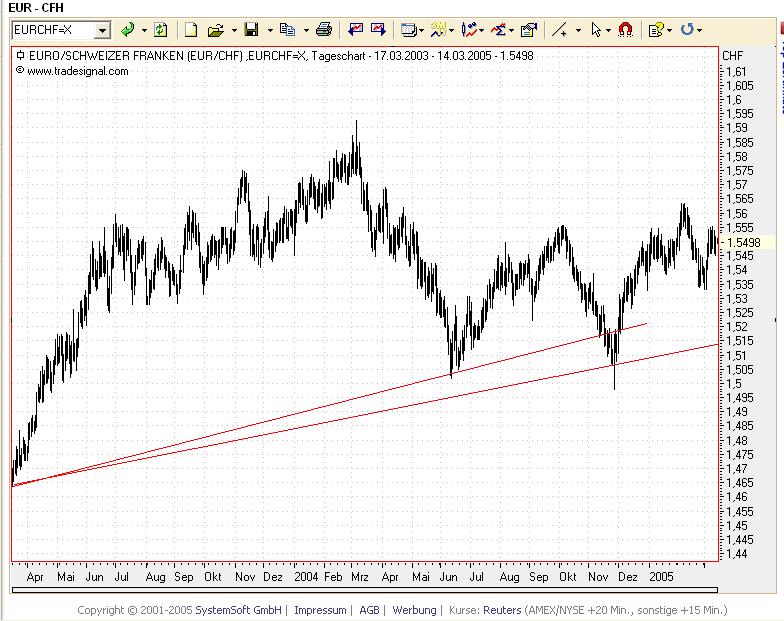Expand the dropdown arrow beside the copy icon
The width and height of the screenshot is (784, 621).
(x=305, y=30)
